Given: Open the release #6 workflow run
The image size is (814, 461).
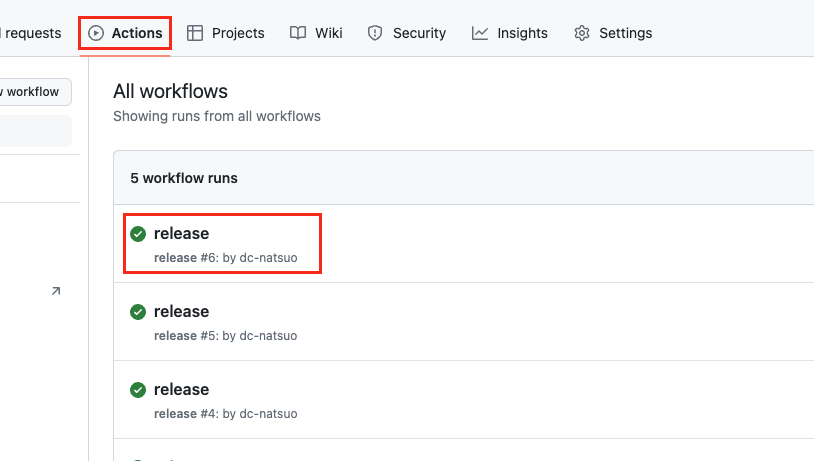Looking at the screenshot, I should (181, 234).
